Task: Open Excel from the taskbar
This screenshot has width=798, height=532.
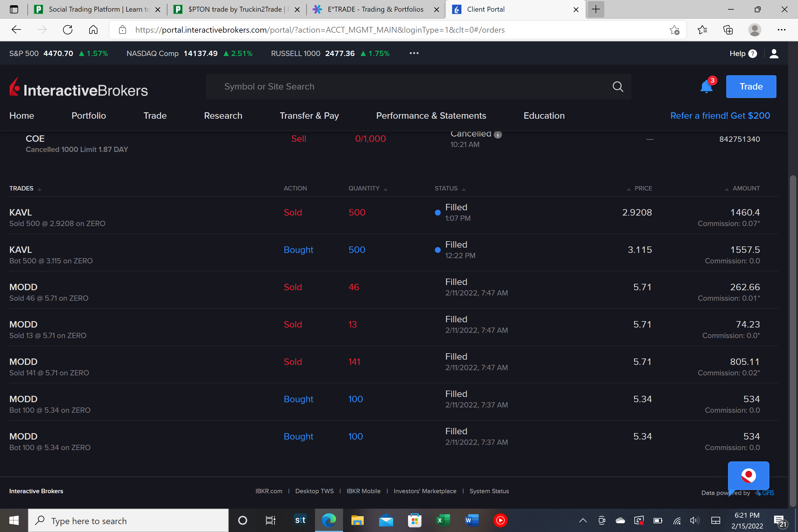Action: pos(443,520)
